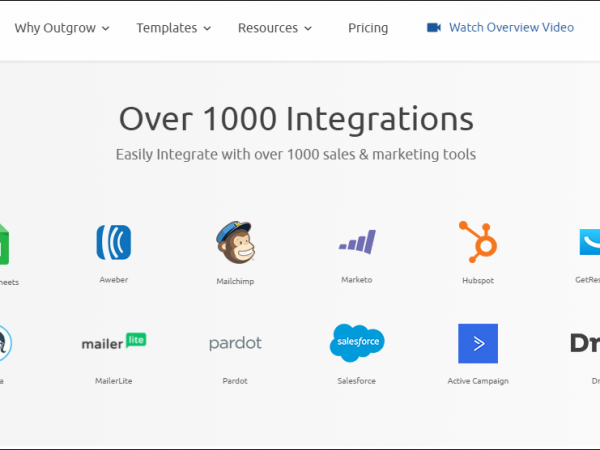
Task: Click the Over 1000 Integrations heading
Action: pyautogui.click(x=296, y=119)
